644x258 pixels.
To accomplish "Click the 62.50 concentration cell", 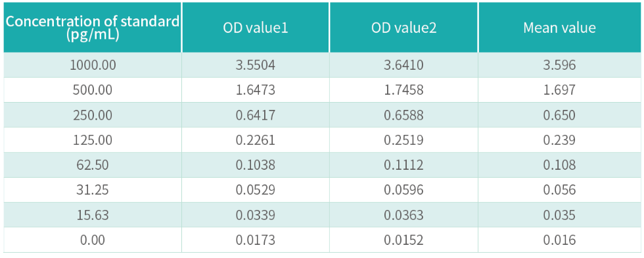I will 93,165.
